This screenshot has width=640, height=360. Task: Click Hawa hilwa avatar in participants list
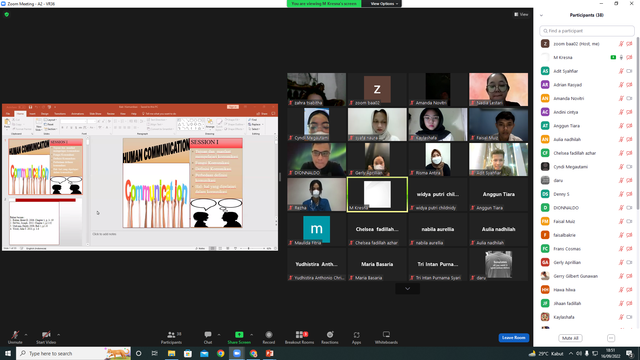point(545,290)
